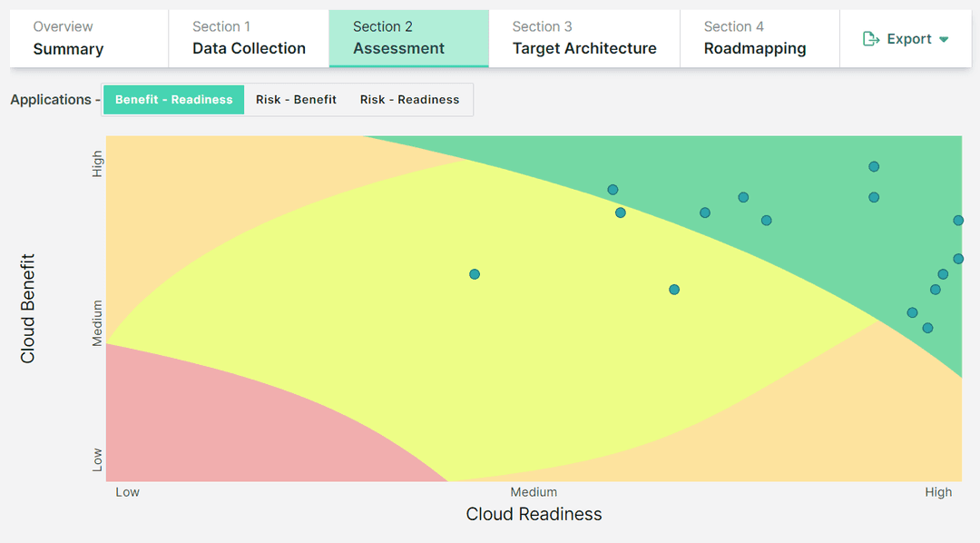The height and width of the screenshot is (543, 980).
Task: Click the Export document icon
Action: pos(871,39)
